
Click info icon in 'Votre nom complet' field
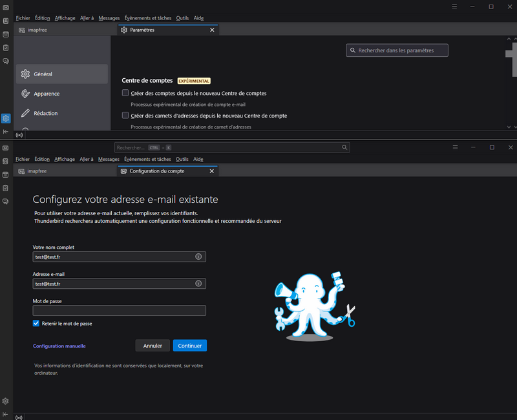point(198,257)
